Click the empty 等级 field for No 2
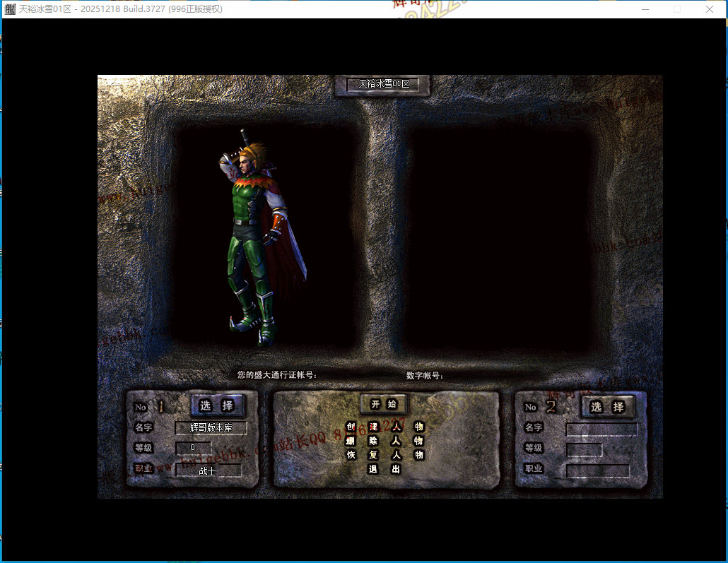Screen dimensions: 728x563 tap(584, 449)
